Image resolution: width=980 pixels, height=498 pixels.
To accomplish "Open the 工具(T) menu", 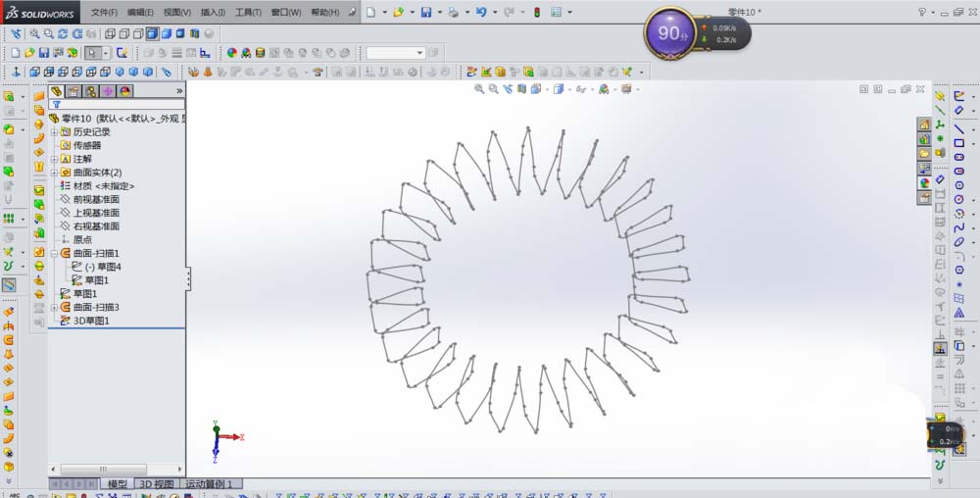I will click(248, 13).
